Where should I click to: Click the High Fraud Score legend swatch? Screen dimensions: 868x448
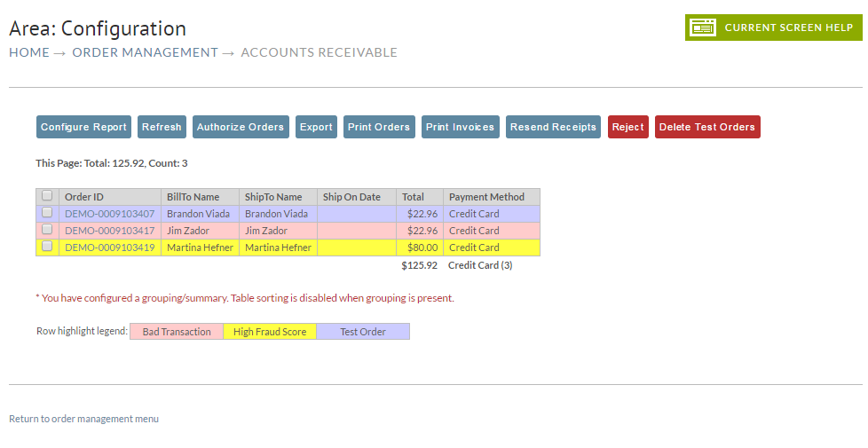(270, 331)
